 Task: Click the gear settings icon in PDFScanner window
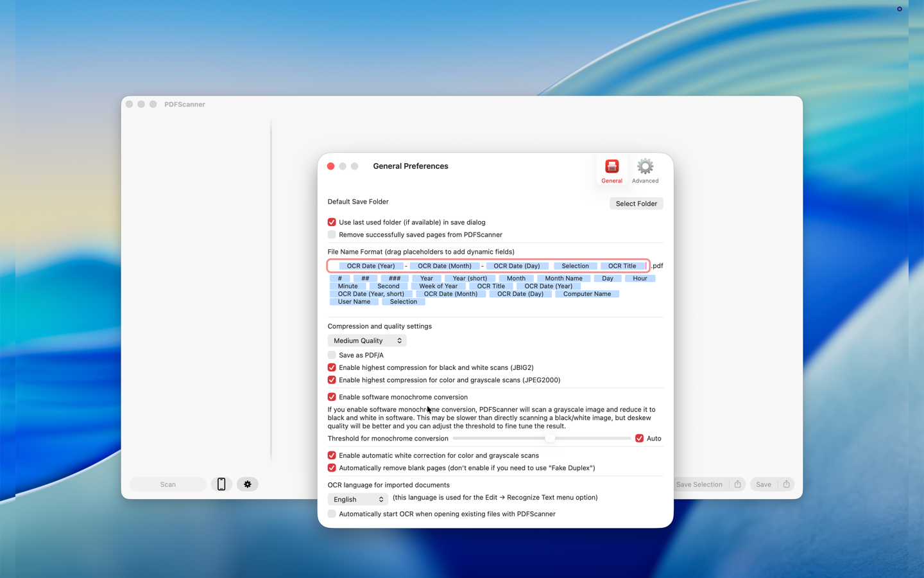point(248,484)
